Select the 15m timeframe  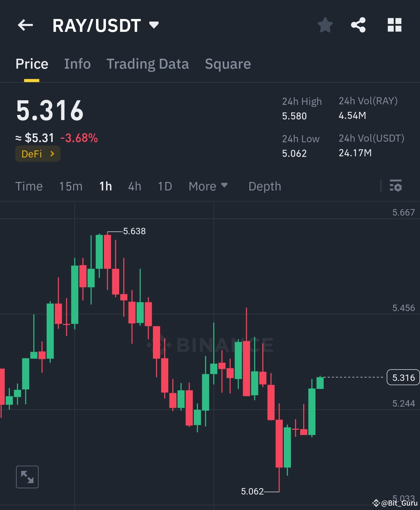coord(70,186)
